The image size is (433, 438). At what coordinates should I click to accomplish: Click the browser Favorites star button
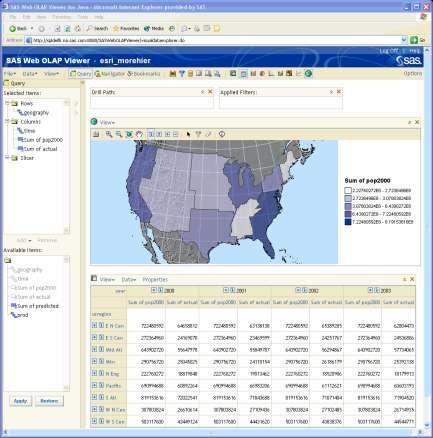(x=126, y=29)
